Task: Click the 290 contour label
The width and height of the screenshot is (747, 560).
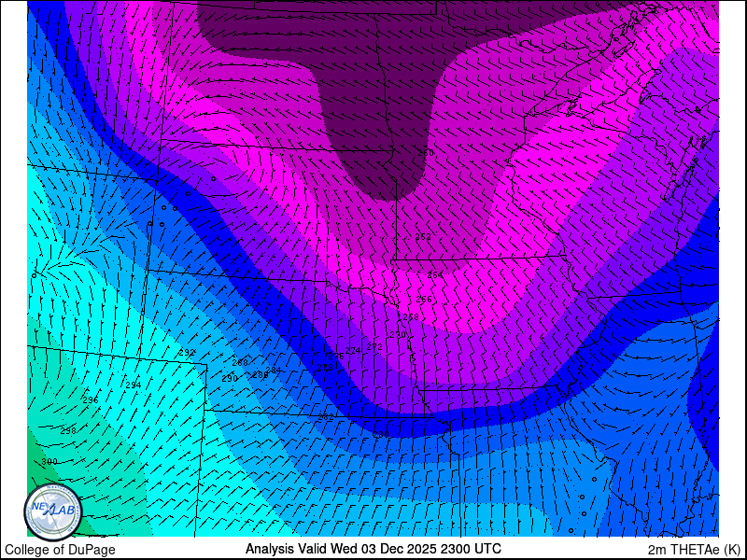Action: pos(230,379)
